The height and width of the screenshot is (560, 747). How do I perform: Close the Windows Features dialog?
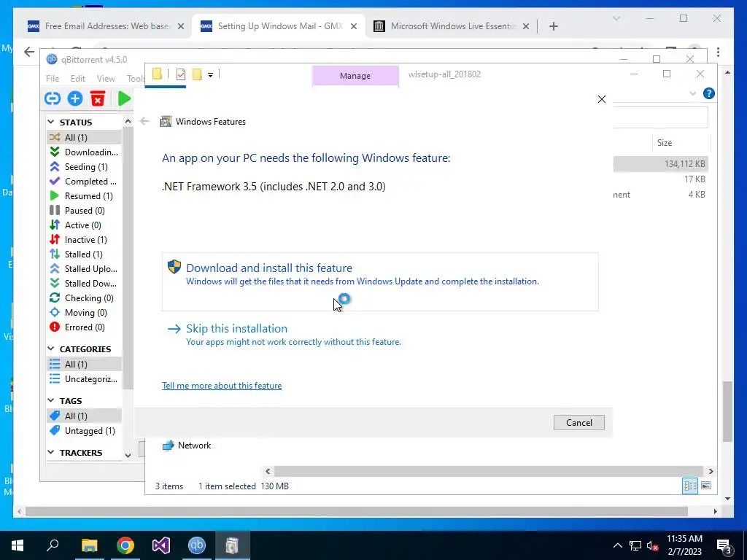pos(602,99)
